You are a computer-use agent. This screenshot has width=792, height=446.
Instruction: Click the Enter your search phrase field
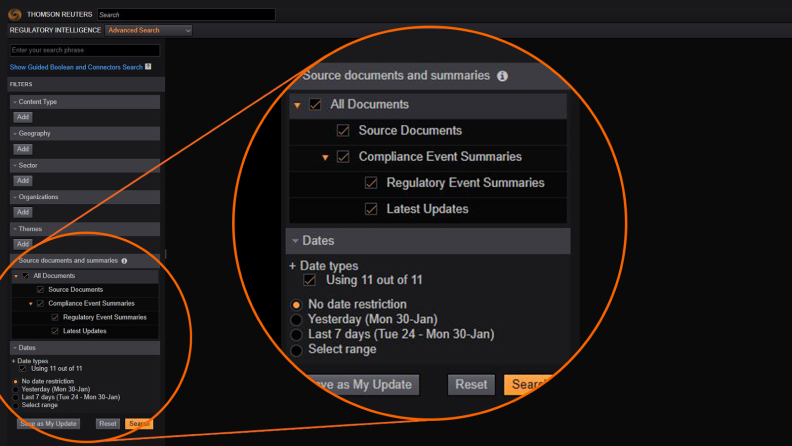(85, 50)
